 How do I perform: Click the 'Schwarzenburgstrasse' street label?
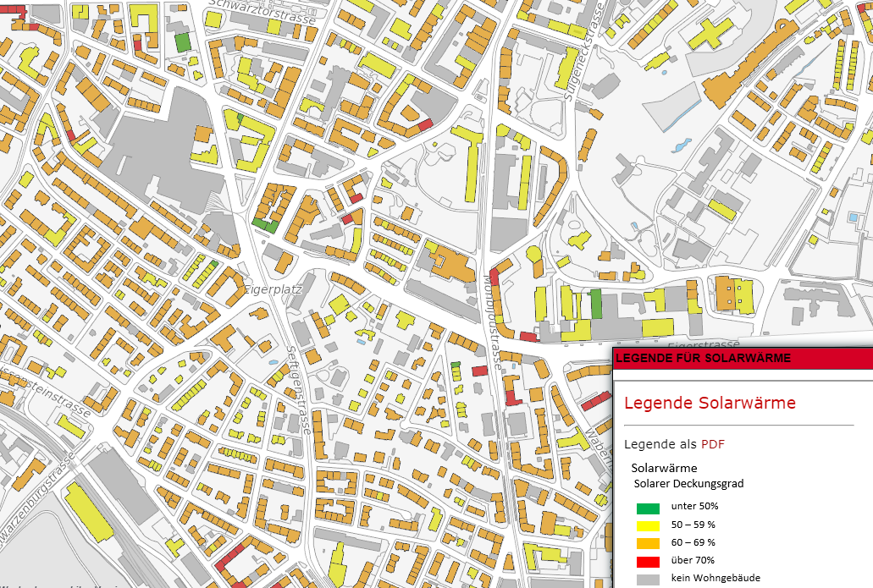[36, 499]
